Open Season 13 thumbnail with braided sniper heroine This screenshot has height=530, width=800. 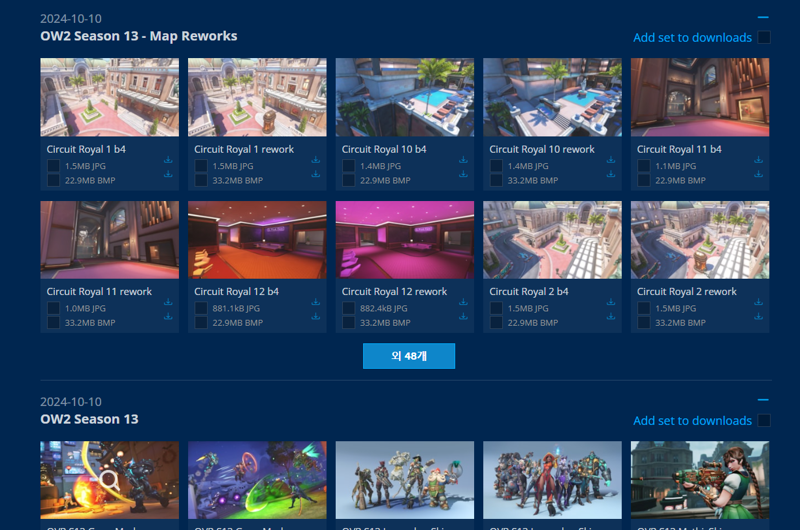click(700, 480)
